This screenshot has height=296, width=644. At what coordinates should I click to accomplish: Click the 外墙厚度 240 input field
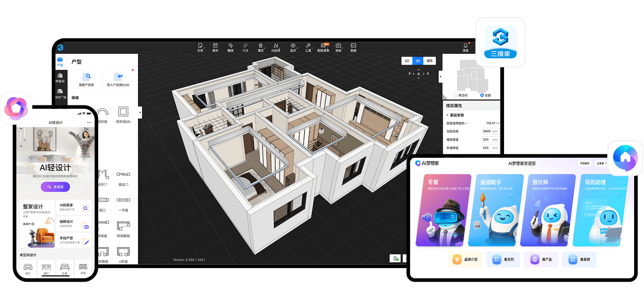tap(490, 148)
